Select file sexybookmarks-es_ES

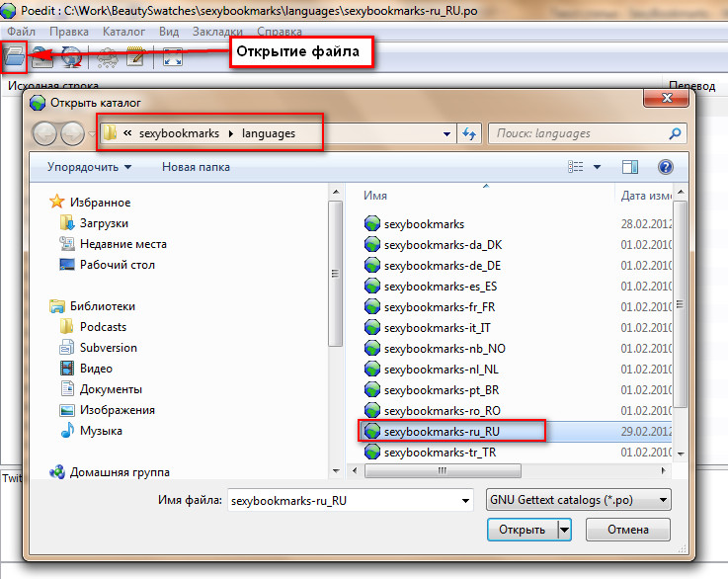point(431,286)
